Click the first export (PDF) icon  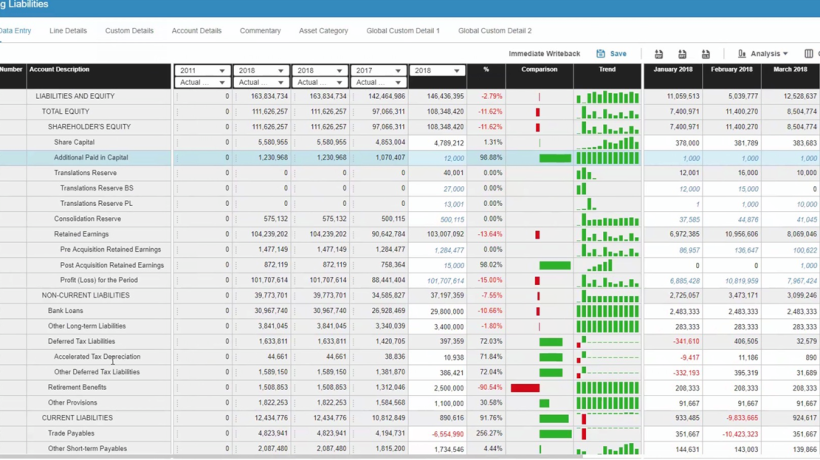659,54
